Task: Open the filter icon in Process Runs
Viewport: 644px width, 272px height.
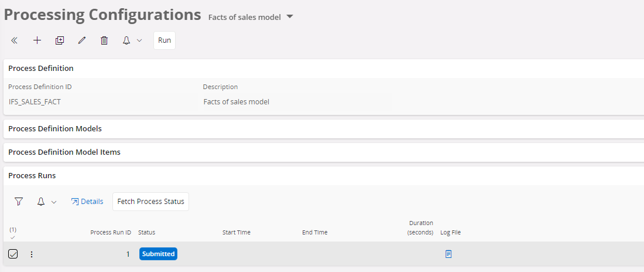Action: click(x=19, y=202)
